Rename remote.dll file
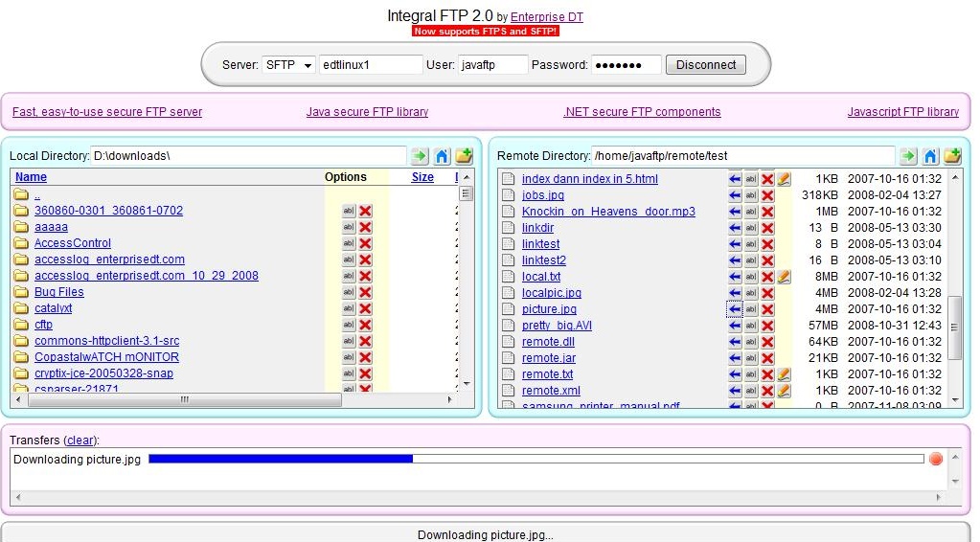The width and height of the screenshot is (980, 542). click(x=751, y=342)
